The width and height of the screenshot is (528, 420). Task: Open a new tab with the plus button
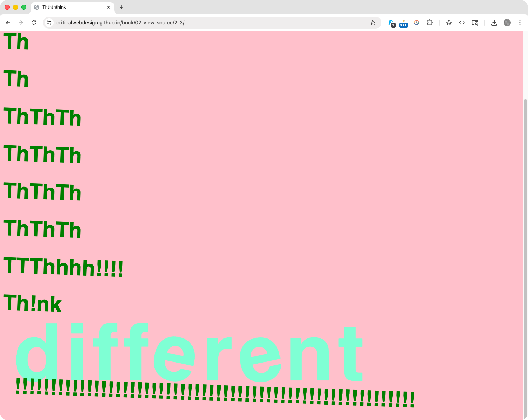coord(121,7)
